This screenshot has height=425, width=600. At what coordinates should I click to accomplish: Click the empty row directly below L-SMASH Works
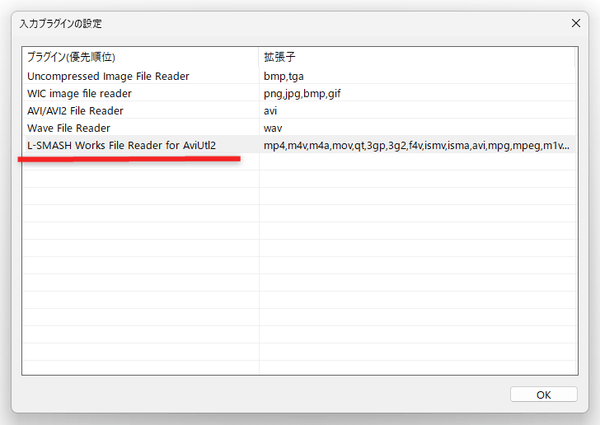[x=140, y=164]
